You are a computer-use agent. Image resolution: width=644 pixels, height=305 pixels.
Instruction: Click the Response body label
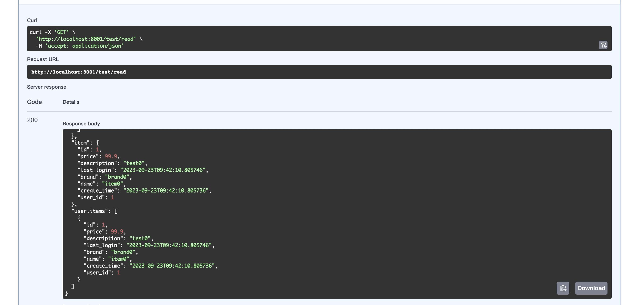(x=81, y=124)
